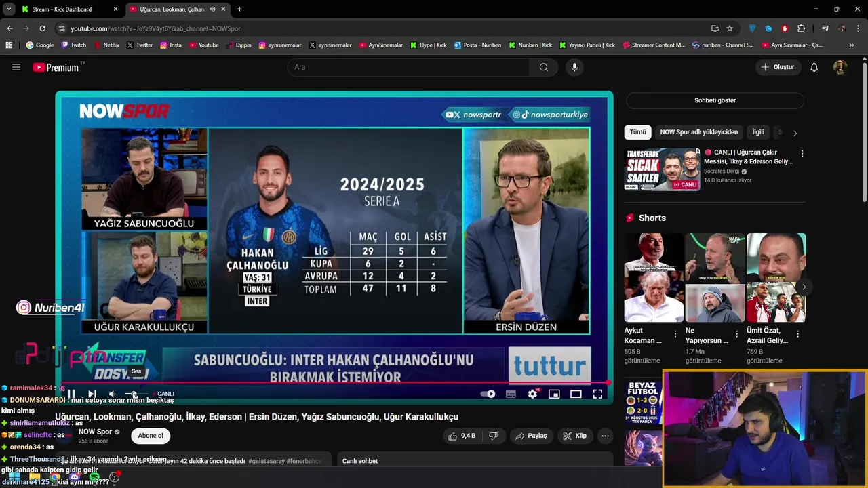Close the Stream - Kick Dashboard tab
Image resolution: width=868 pixels, height=488 pixels.
pos(115,9)
